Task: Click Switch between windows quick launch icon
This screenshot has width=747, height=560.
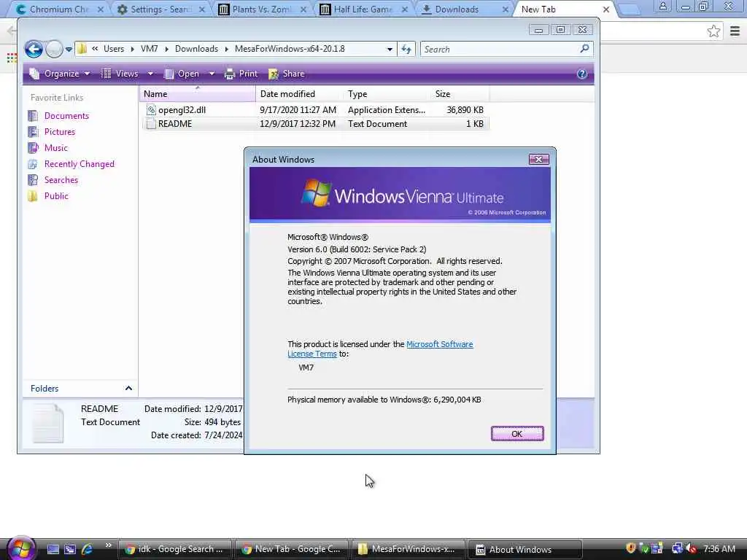Action: pyautogui.click(x=70, y=550)
